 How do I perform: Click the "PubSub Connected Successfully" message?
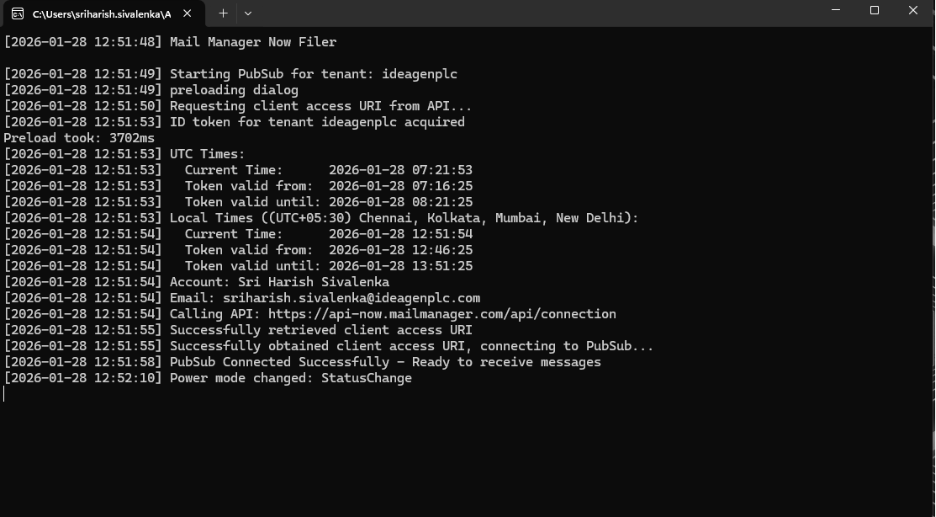coord(385,362)
